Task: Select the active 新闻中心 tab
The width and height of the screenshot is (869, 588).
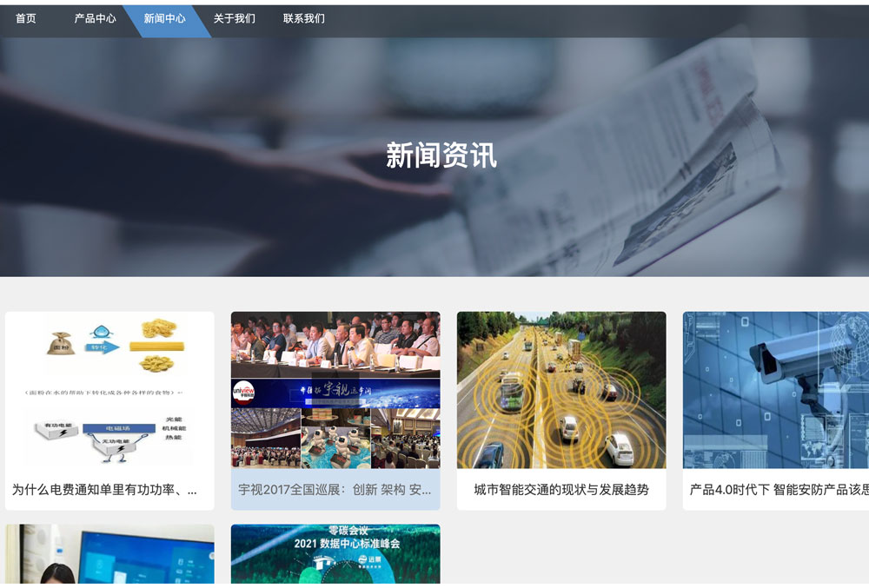Action: [x=165, y=18]
